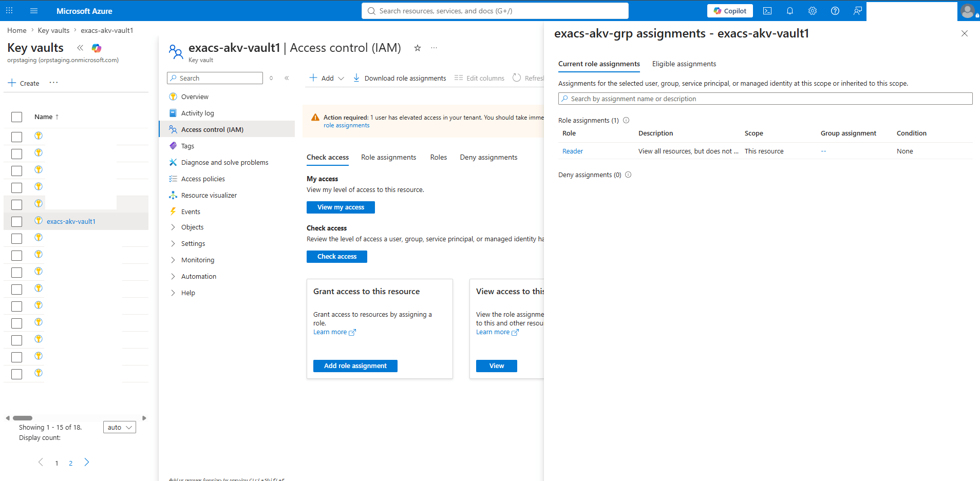
Task: Click the View my access button
Action: (x=341, y=207)
